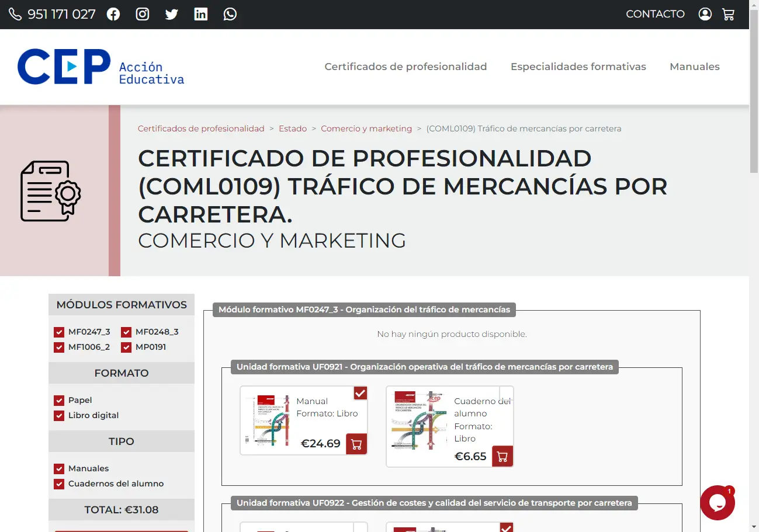This screenshot has width=759, height=532.
Task: Click the UF0921 Manual book cover thumbnail
Action: tap(267, 420)
